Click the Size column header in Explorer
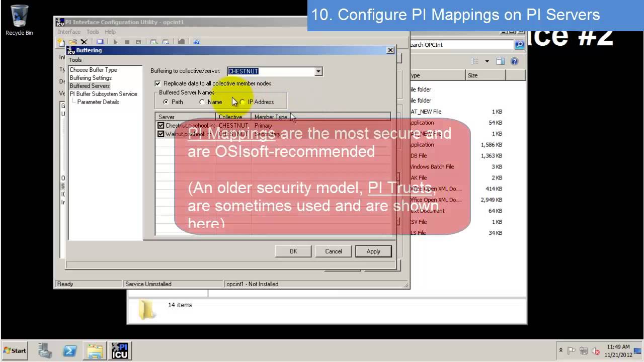Image resolution: width=644 pixels, height=362 pixels. [485, 75]
